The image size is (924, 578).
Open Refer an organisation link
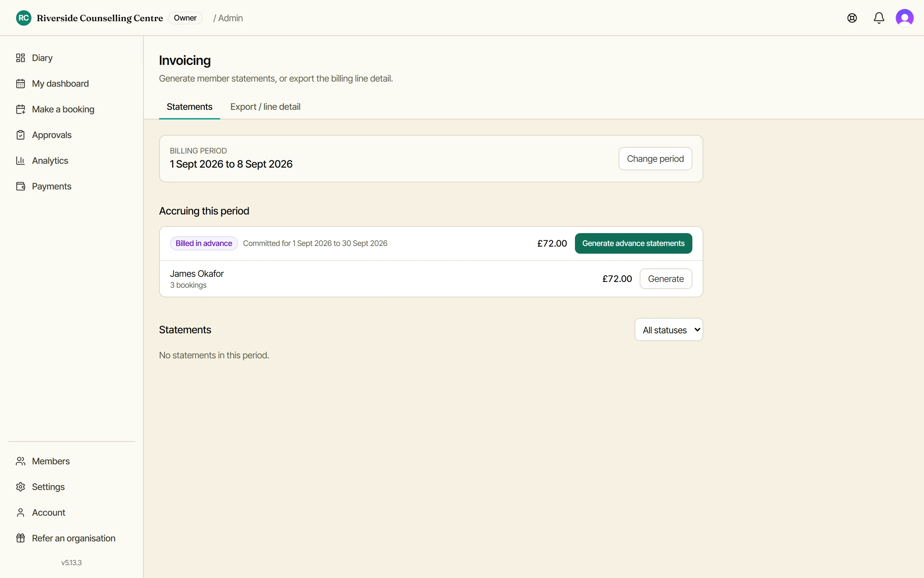pos(72,538)
